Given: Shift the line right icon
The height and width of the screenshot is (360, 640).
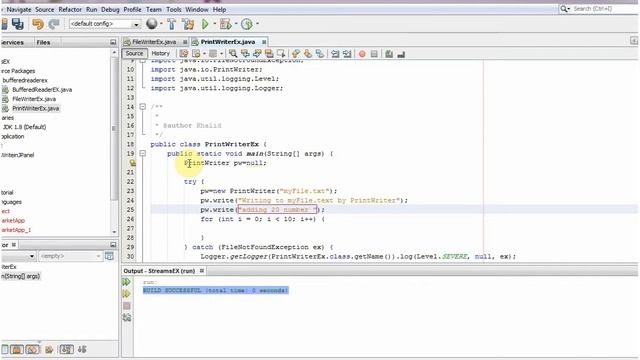Looking at the screenshot, I should (347, 54).
